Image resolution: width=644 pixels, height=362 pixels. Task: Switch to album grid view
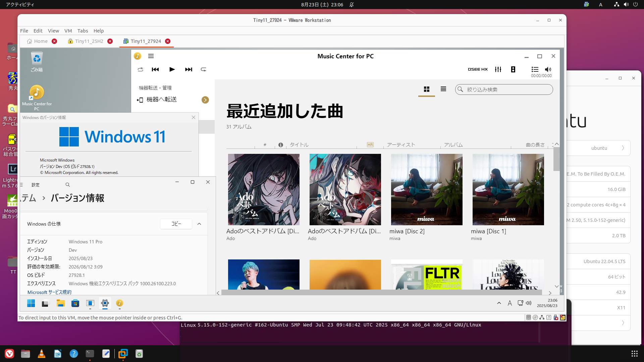pos(427,89)
